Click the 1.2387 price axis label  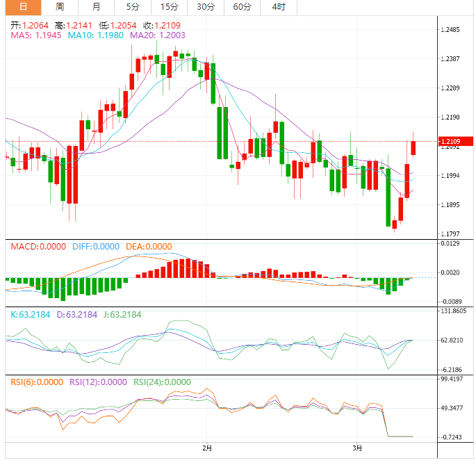(x=450, y=59)
